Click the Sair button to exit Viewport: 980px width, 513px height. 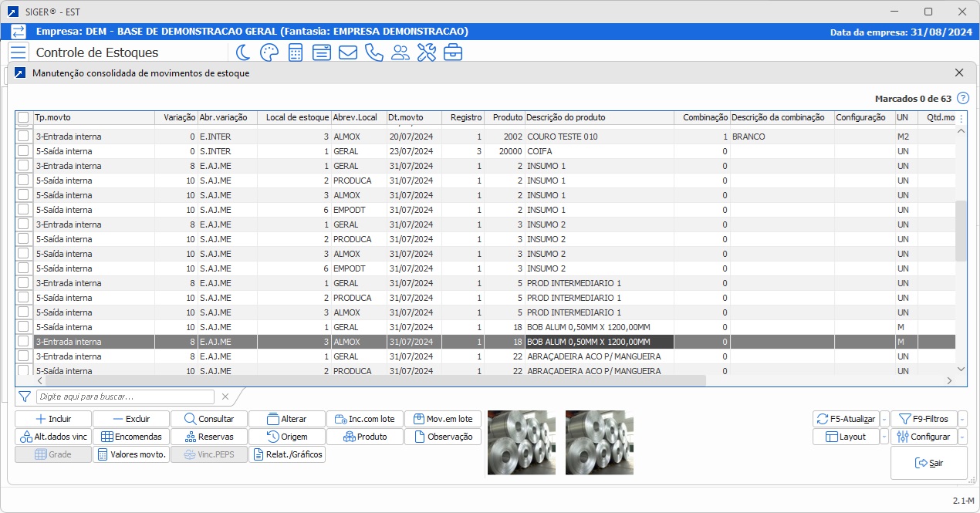(x=928, y=463)
